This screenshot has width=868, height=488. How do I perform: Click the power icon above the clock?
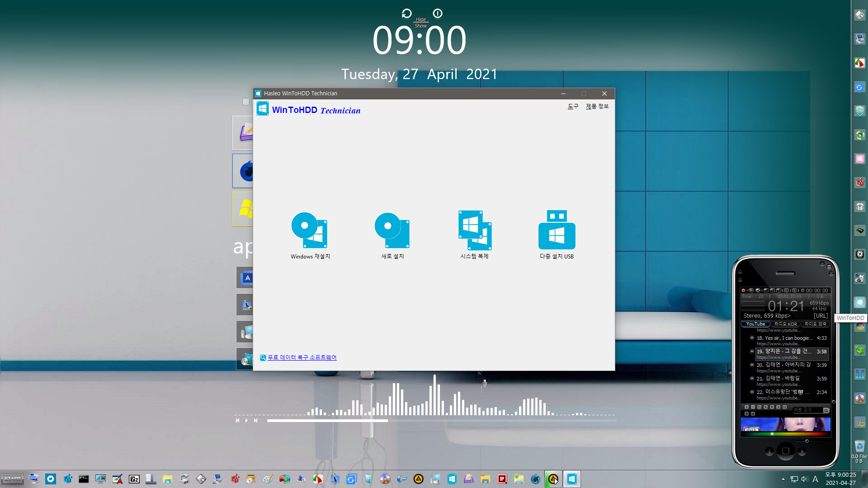pos(438,14)
